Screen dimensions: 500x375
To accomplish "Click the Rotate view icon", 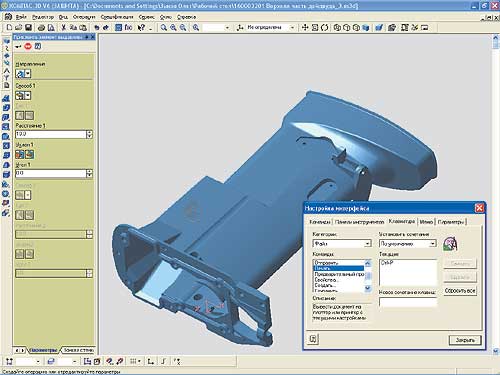I will click(325, 28).
